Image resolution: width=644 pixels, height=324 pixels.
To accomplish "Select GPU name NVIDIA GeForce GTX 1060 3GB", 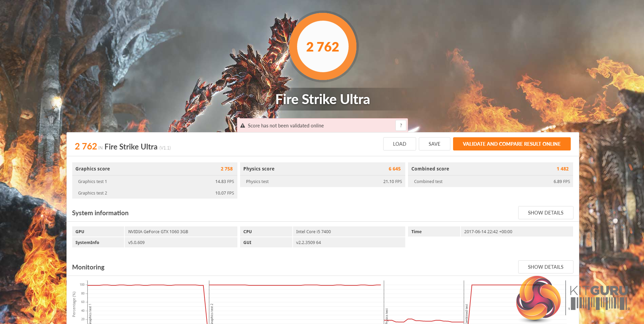I will (x=158, y=232).
